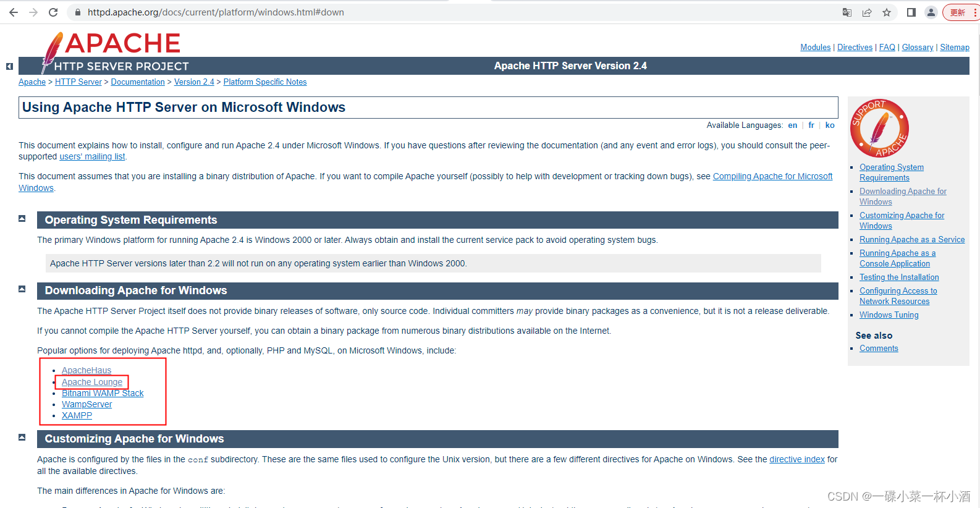The width and height of the screenshot is (980, 508).
Task: Click arrow beside Downloading Apache for Windows
Action: [22, 289]
